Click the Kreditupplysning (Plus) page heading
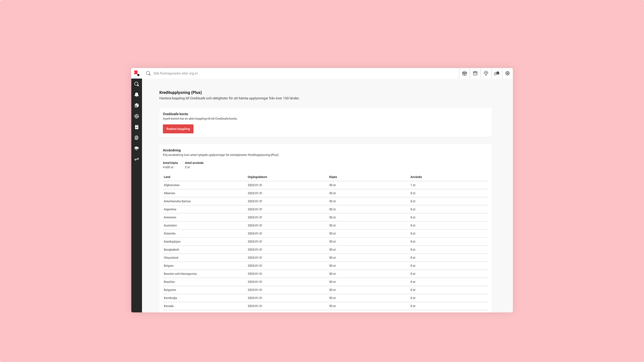Image resolution: width=644 pixels, height=362 pixels. pos(180,93)
